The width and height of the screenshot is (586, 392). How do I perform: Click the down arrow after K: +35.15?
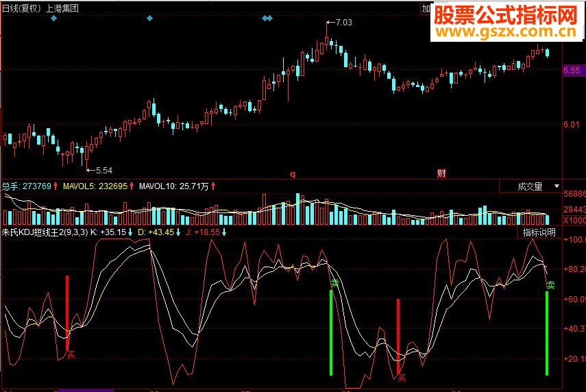pyautogui.click(x=130, y=232)
